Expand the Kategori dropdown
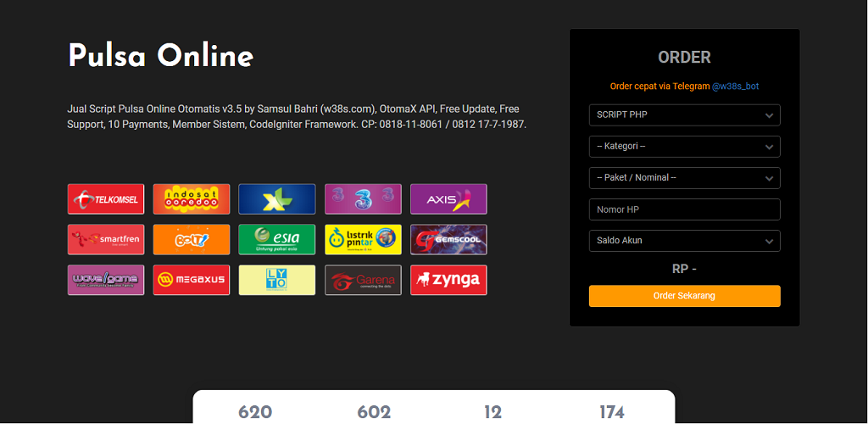Screen dimensions: 868x424 click(685, 147)
